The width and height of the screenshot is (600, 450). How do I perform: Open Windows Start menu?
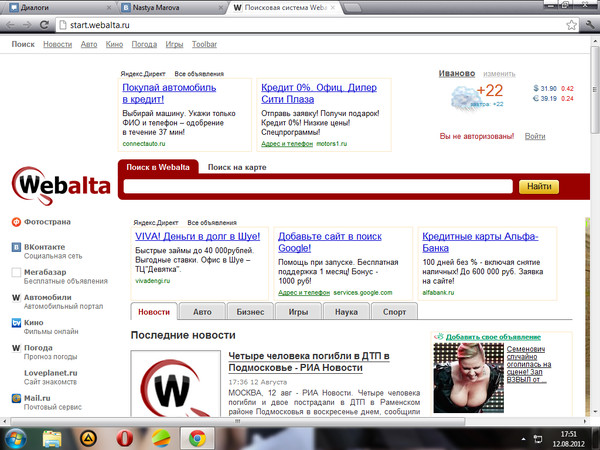16,439
